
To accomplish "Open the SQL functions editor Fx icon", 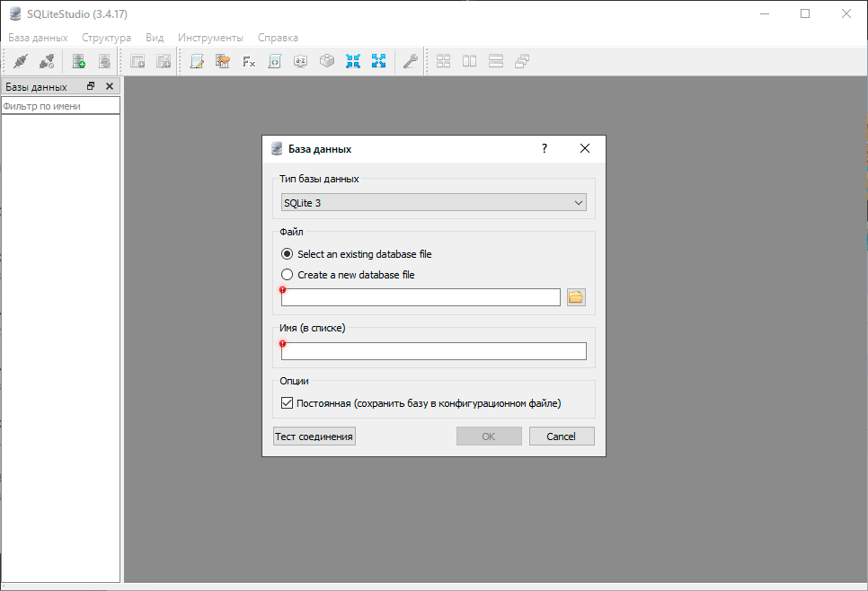I will (249, 61).
